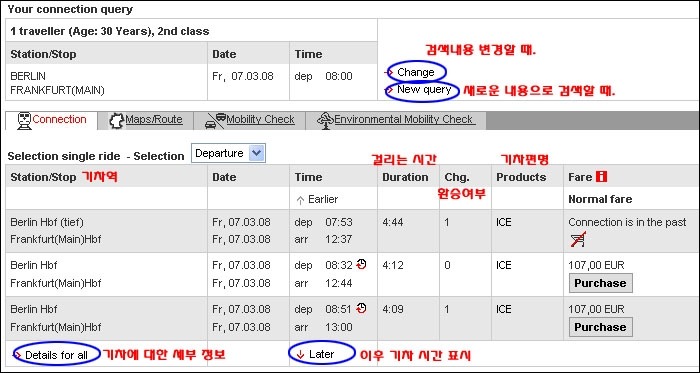The height and width of the screenshot is (373, 700).
Task: Click the up arrow next to Earlier
Action: [300, 200]
